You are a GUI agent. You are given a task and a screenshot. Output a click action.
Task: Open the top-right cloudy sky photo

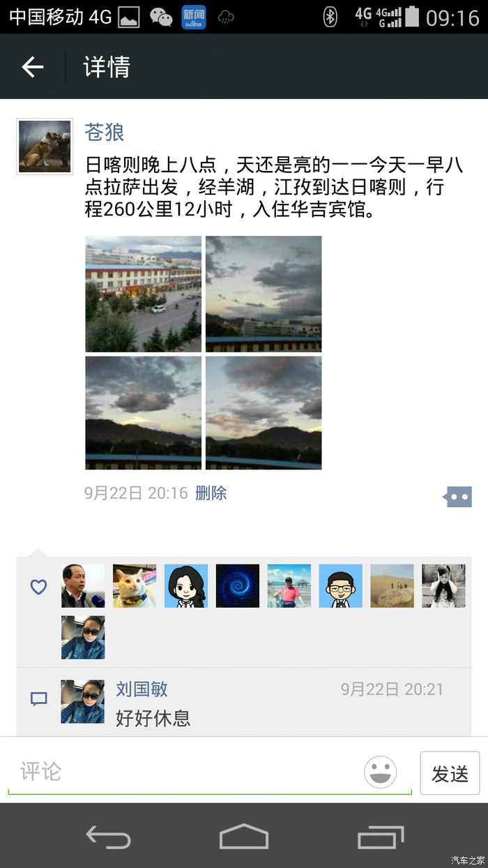(264, 294)
